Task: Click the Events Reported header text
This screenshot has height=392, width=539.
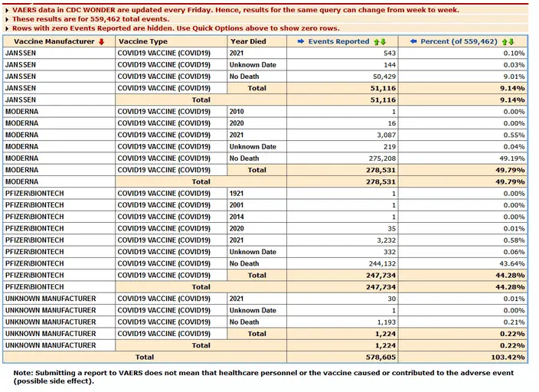Action: [x=340, y=41]
